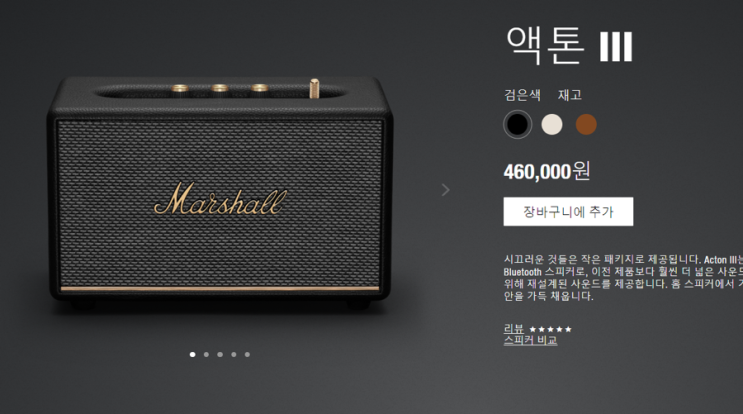Jump to the second carousel dot
743x414 pixels.
click(206, 354)
